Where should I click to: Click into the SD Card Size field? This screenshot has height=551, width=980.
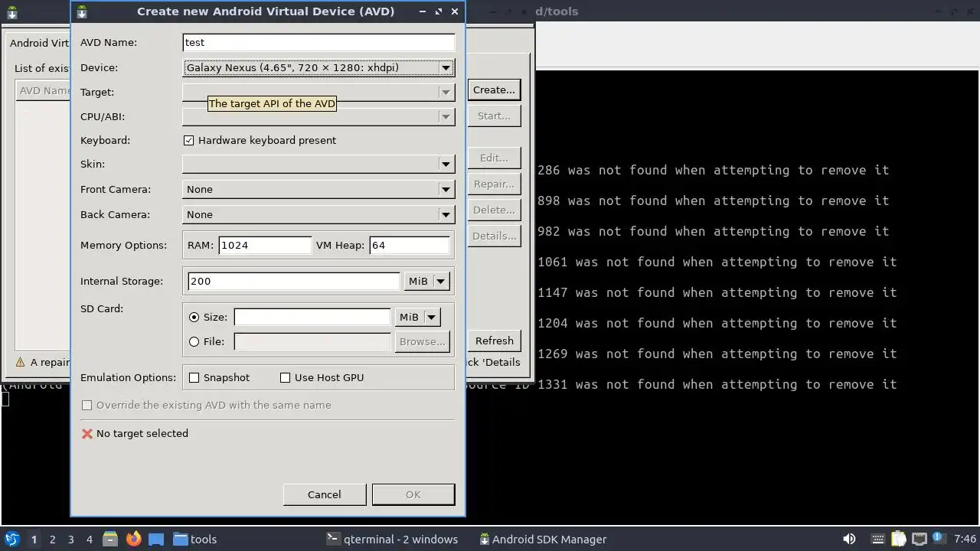tap(312, 317)
